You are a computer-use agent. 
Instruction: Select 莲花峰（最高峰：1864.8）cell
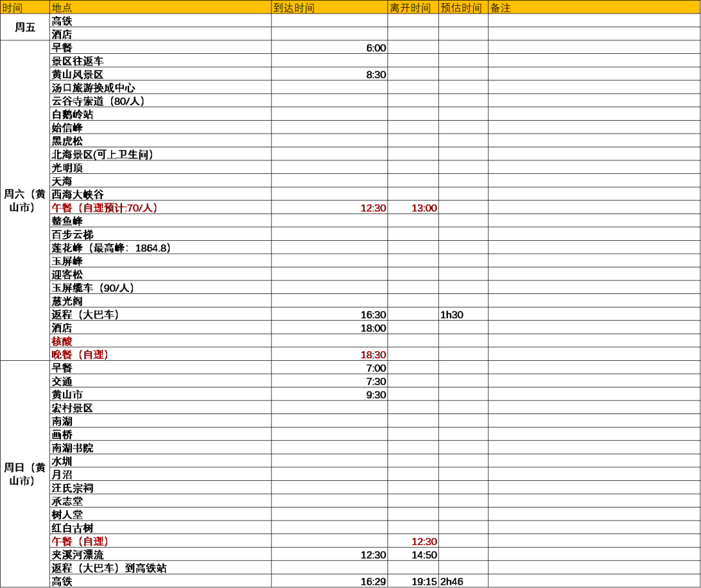click(160, 248)
